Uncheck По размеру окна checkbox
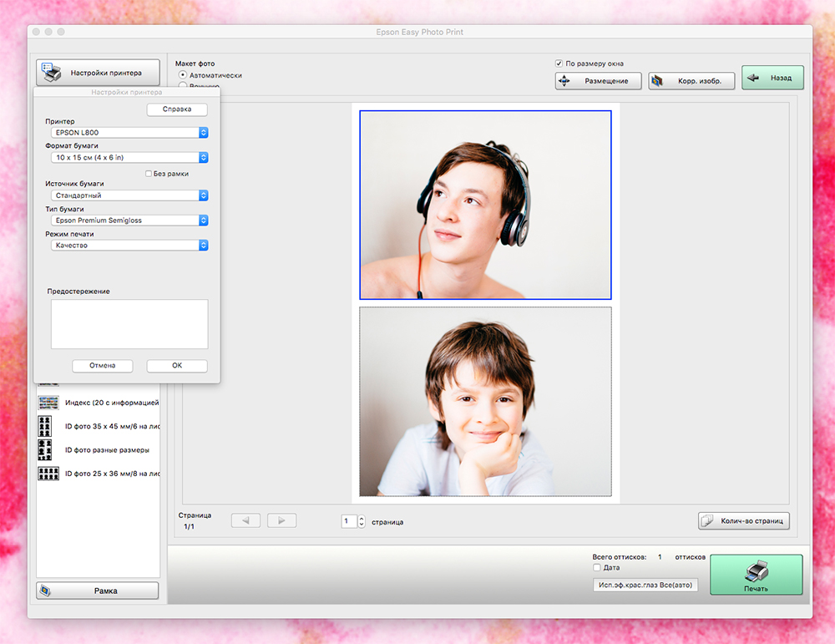The image size is (835, 644). 559,63
